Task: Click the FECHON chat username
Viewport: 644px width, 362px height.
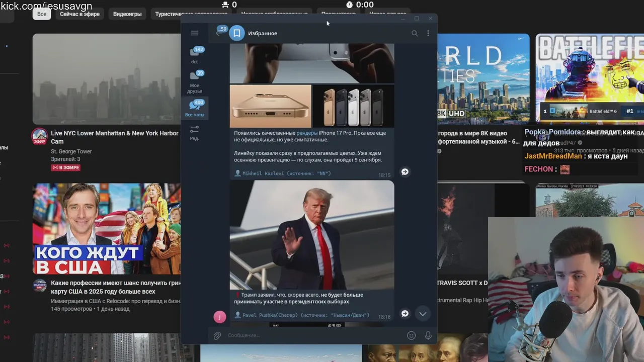Action: pyautogui.click(x=539, y=169)
